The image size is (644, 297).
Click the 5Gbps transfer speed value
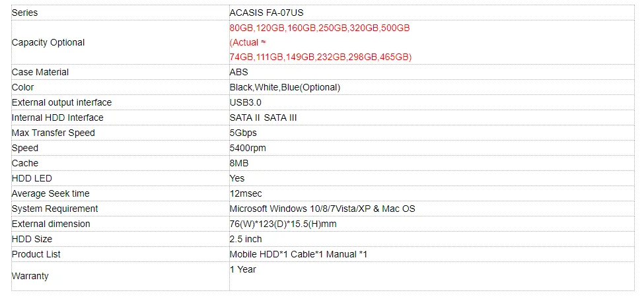tap(243, 133)
